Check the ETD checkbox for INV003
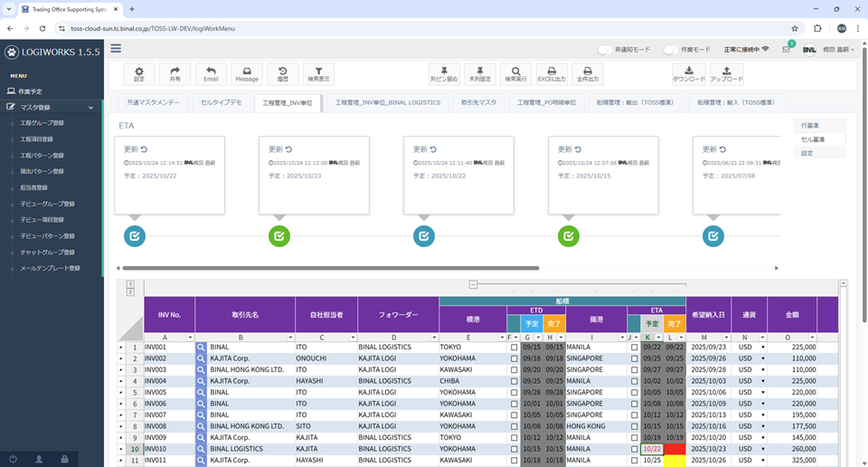This screenshot has height=467, width=868. point(514,370)
